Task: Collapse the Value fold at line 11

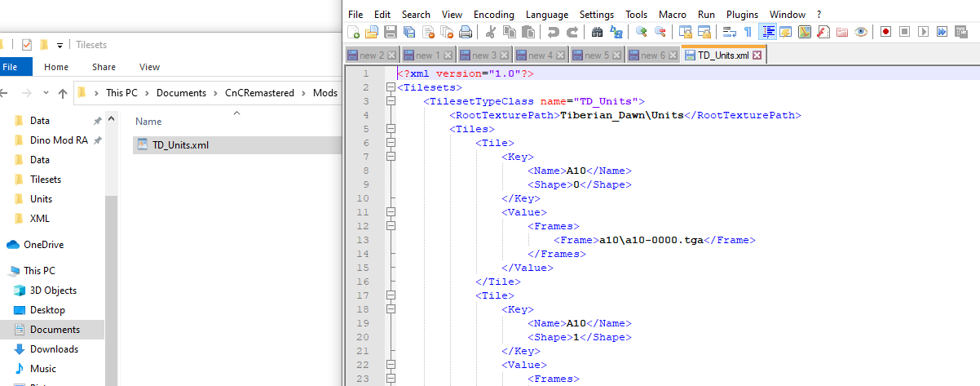Action: pos(390,212)
